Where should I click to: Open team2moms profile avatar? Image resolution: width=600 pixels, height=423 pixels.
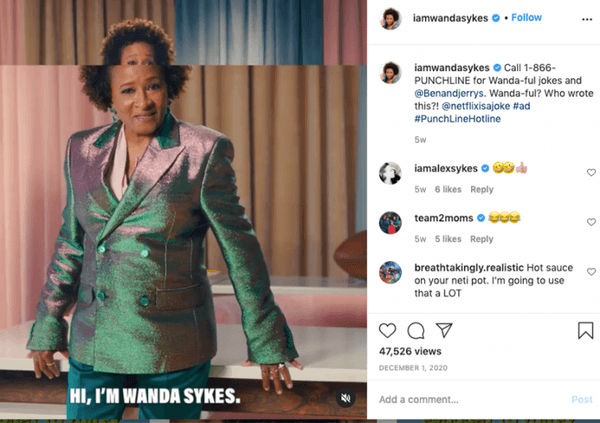click(x=391, y=222)
